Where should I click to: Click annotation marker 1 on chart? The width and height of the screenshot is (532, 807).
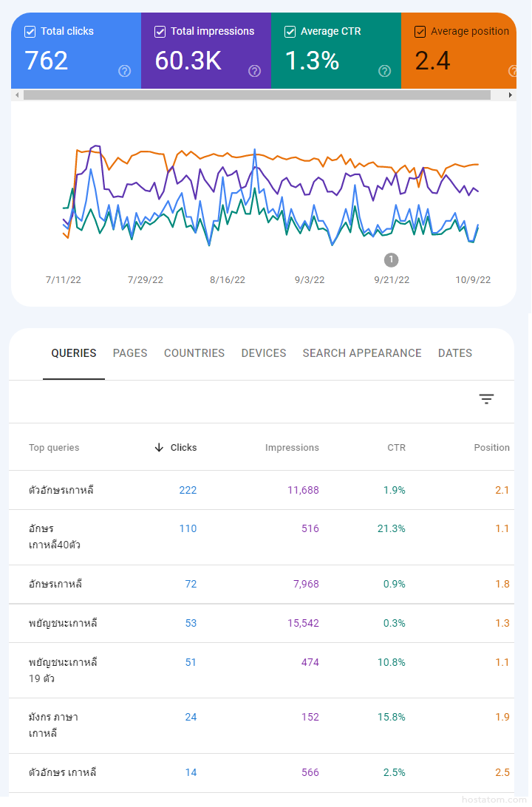pos(392,259)
